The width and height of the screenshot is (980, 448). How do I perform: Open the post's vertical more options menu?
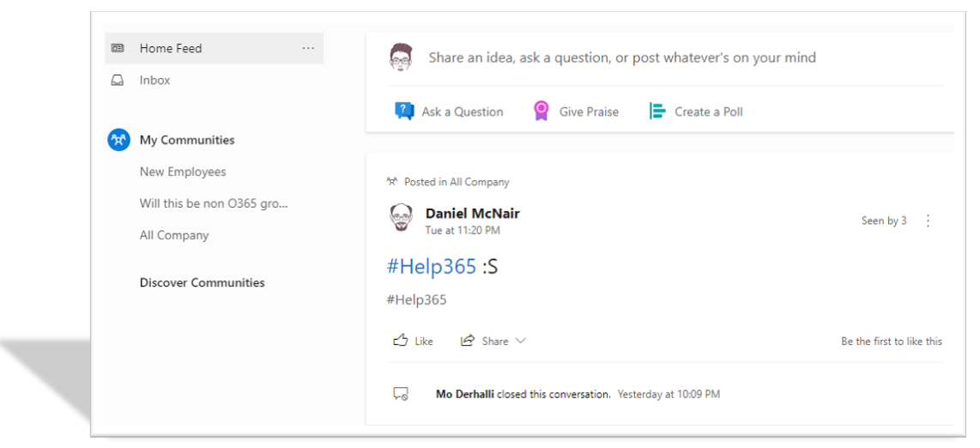(928, 221)
